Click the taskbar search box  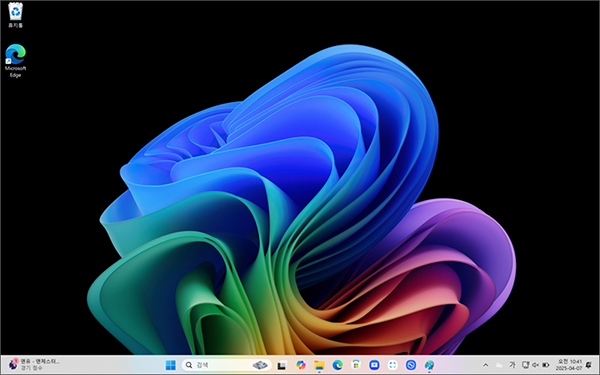(227, 365)
